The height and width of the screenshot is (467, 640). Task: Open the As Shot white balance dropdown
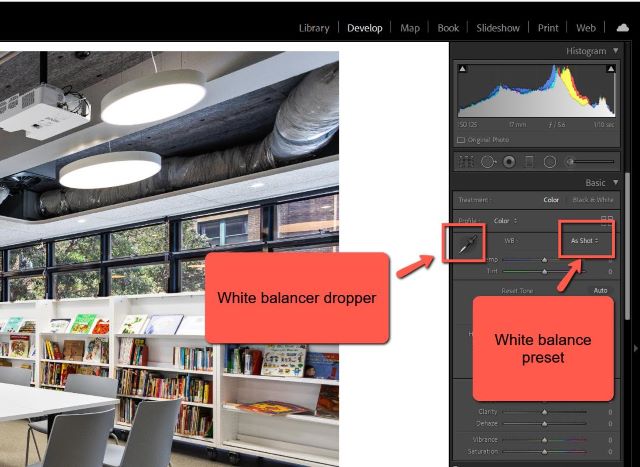pyautogui.click(x=584, y=241)
